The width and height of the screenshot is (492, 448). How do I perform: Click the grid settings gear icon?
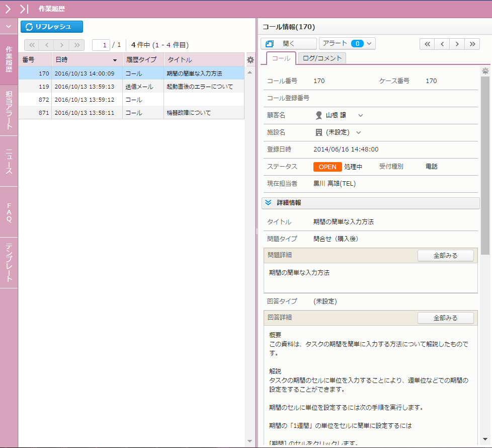[x=250, y=60]
